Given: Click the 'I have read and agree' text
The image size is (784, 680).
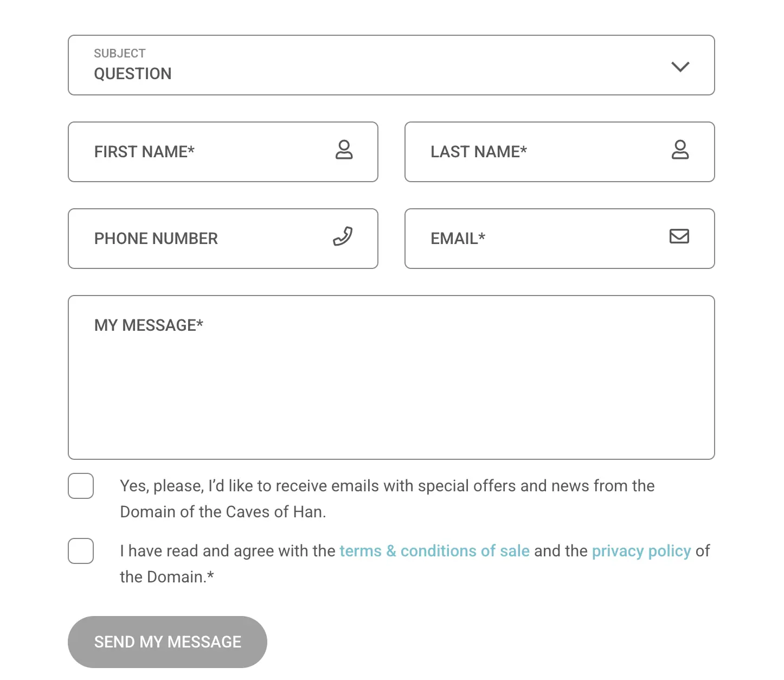Looking at the screenshot, I should pyautogui.click(x=228, y=551).
